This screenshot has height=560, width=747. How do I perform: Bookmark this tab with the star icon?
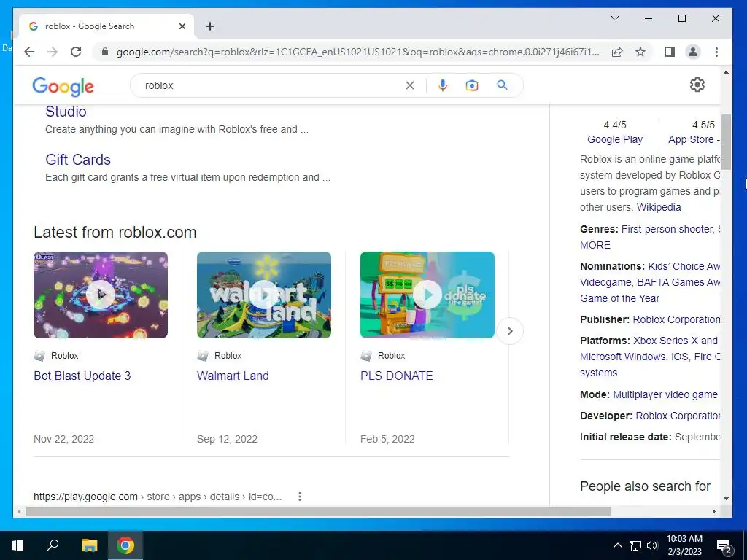click(x=640, y=52)
